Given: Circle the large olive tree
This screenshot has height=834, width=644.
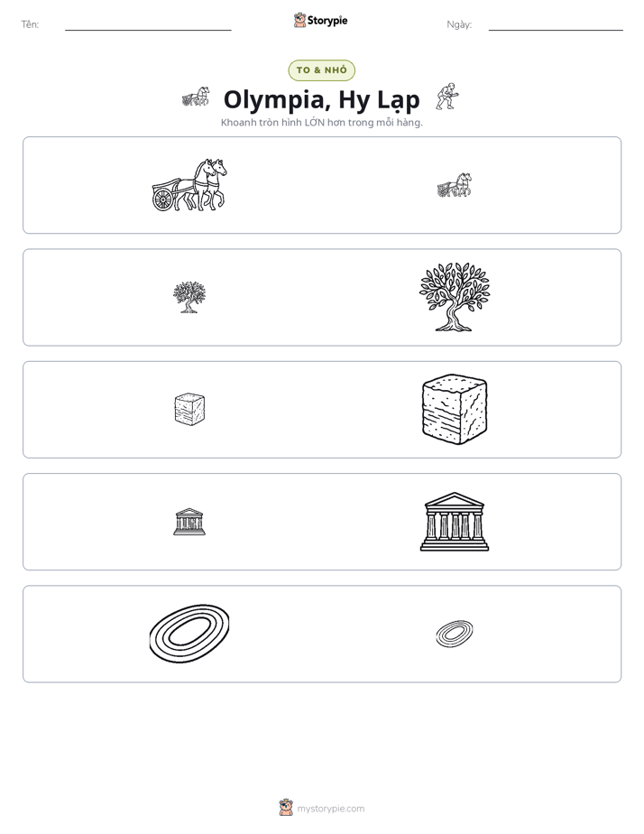Looking at the screenshot, I should coord(455,297).
